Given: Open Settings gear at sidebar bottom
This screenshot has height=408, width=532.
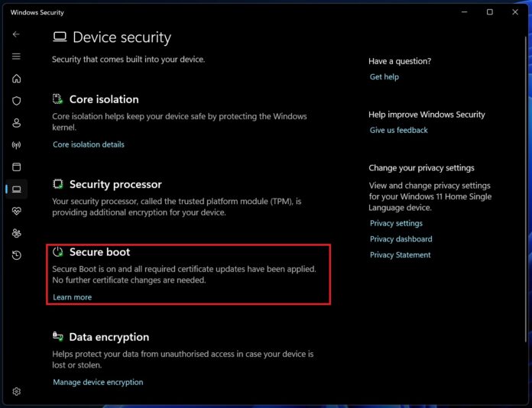Looking at the screenshot, I should 16,391.
